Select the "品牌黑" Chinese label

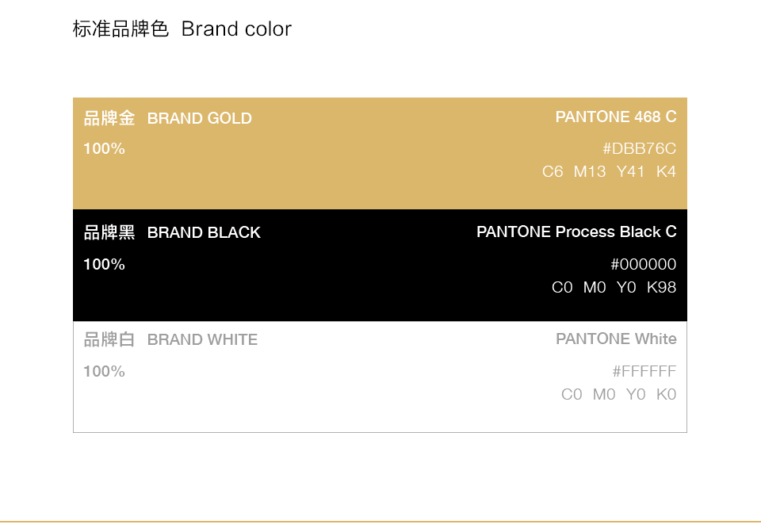click(109, 233)
